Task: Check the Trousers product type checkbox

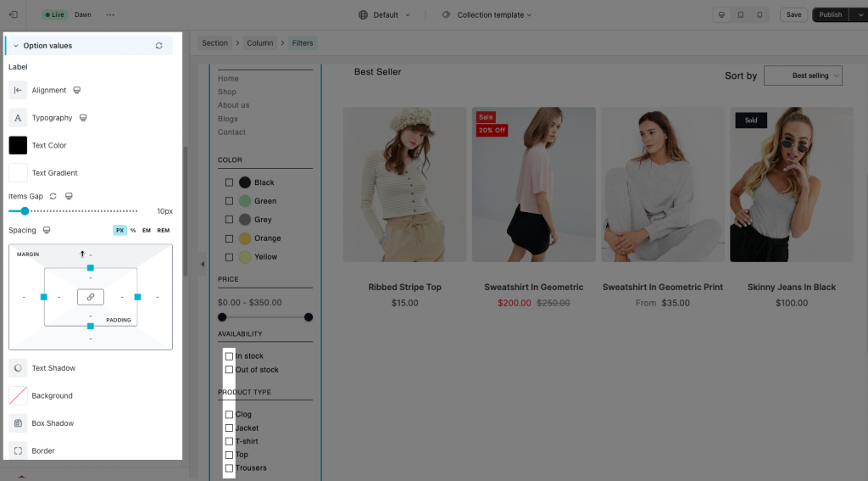Action: pyautogui.click(x=229, y=468)
